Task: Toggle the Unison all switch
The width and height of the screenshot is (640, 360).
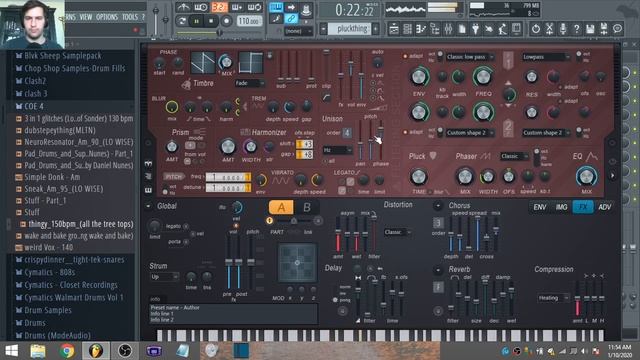Action: (x=326, y=161)
